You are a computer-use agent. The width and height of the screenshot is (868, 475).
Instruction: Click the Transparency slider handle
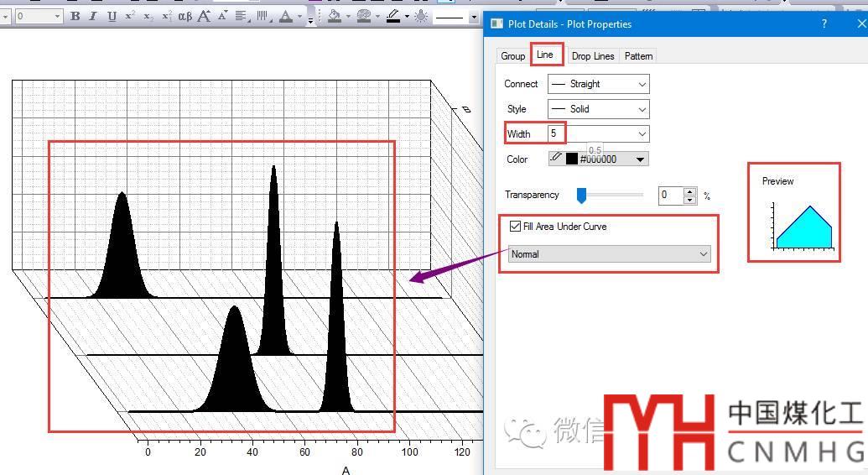coord(581,195)
